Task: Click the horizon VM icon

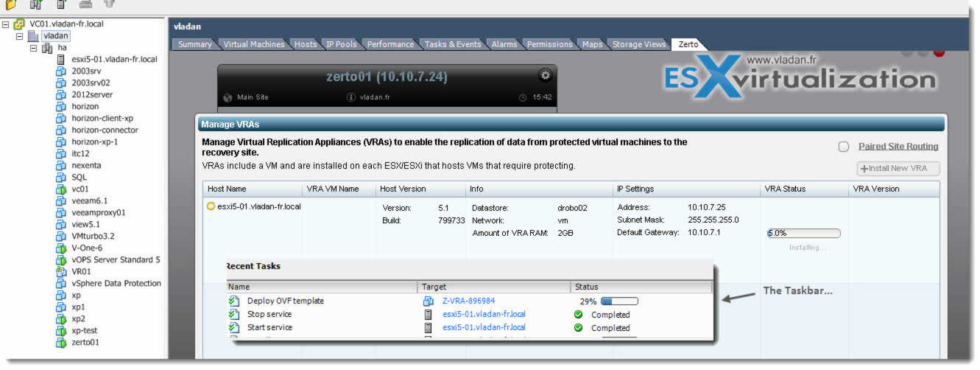Action: [x=61, y=107]
